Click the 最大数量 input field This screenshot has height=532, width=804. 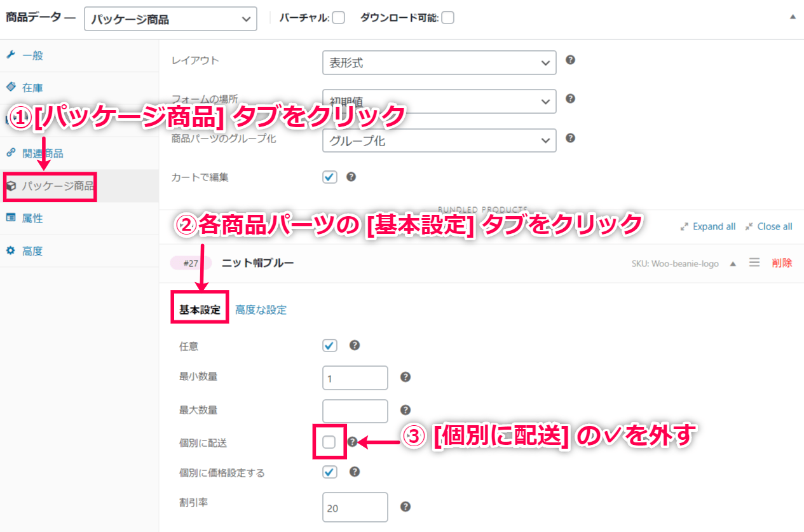pyautogui.click(x=355, y=411)
